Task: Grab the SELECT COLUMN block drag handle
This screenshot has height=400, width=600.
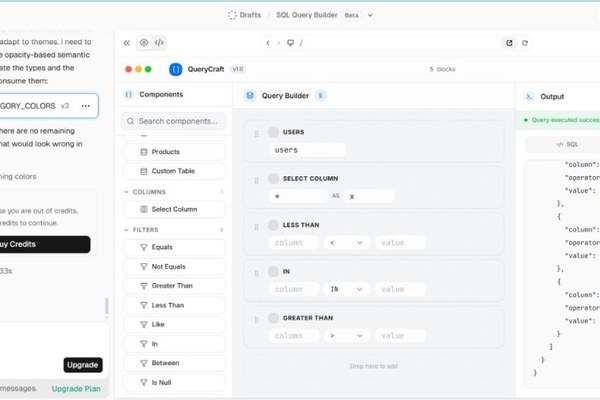Action: pyautogui.click(x=256, y=180)
